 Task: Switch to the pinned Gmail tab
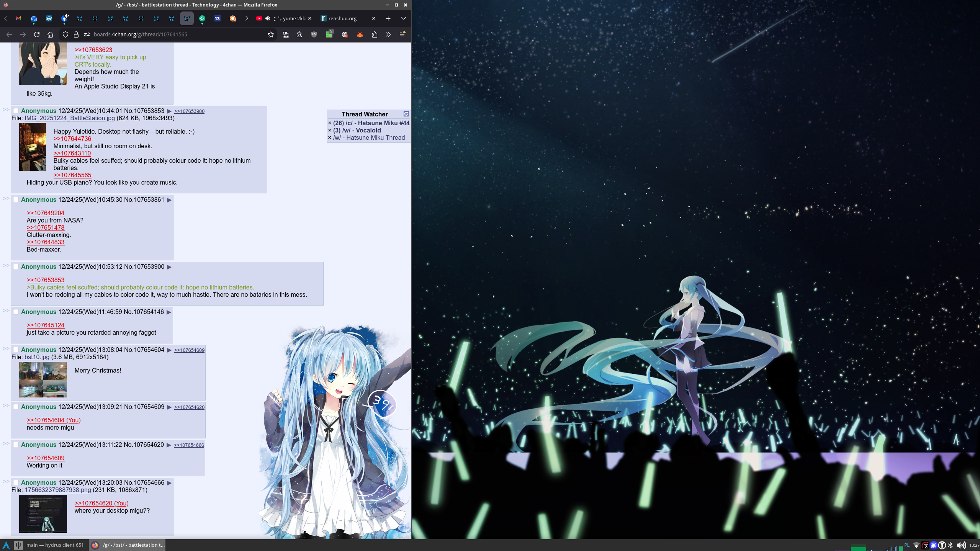(x=18, y=18)
